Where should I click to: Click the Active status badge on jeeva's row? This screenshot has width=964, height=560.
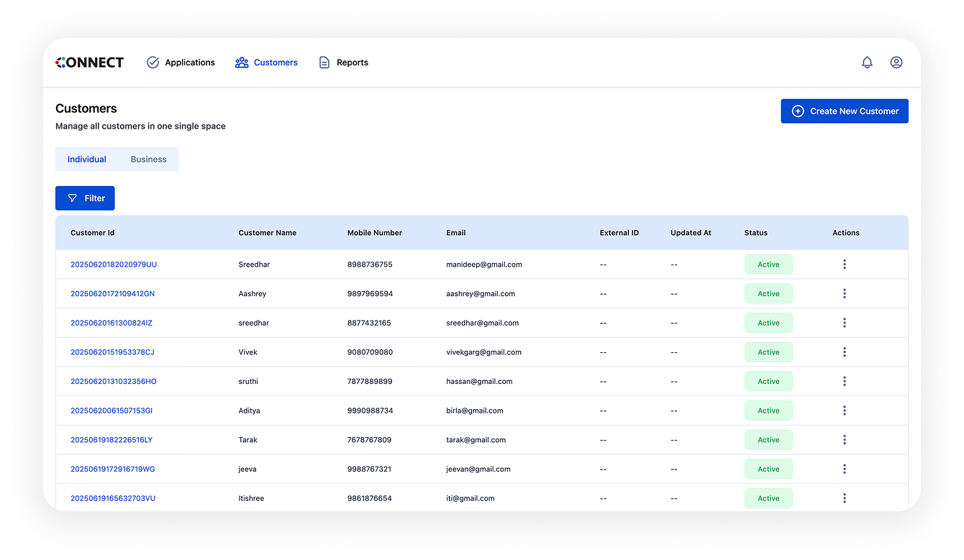(x=768, y=469)
